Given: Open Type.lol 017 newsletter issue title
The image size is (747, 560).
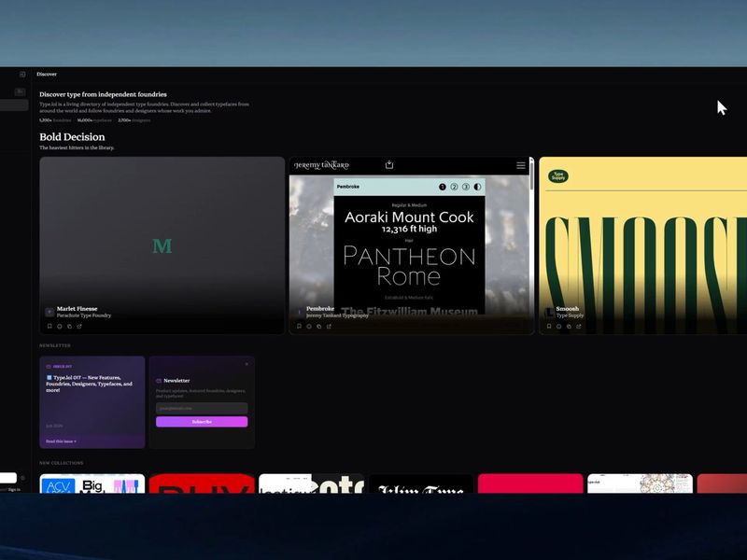Looking at the screenshot, I should tap(89, 384).
